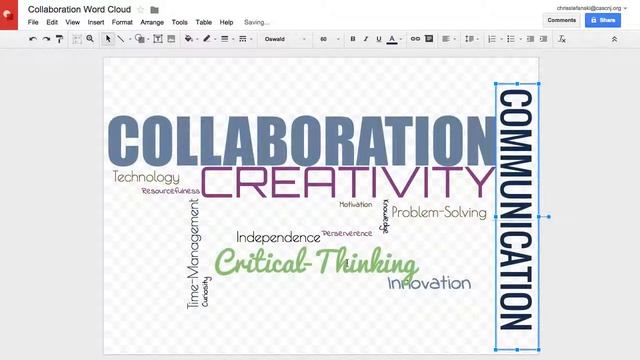The image size is (640, 360).
Task: Toggle Underline formatting
Action: 379,39
